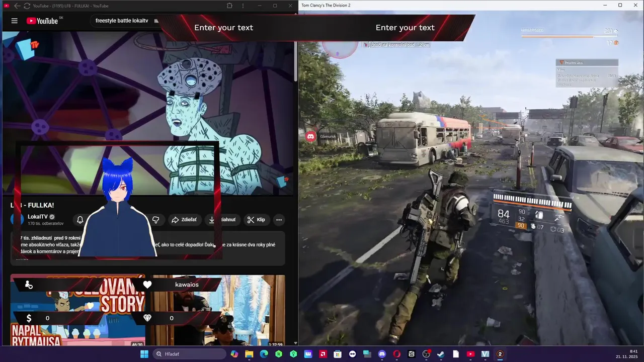Click the Klip scissors button

(x=257, y=220)
